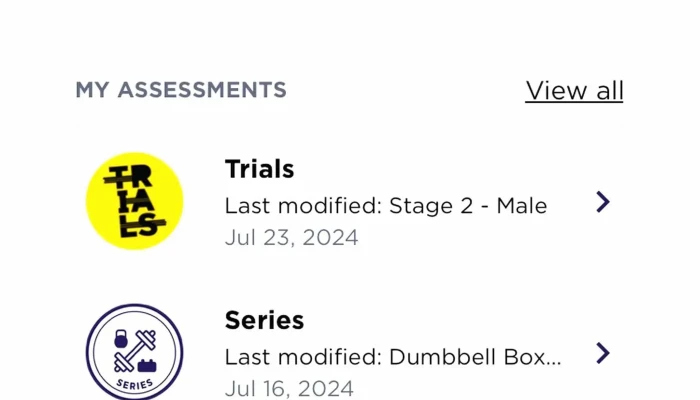Tap the black TRIALS lettering in logo

(134, 201)
